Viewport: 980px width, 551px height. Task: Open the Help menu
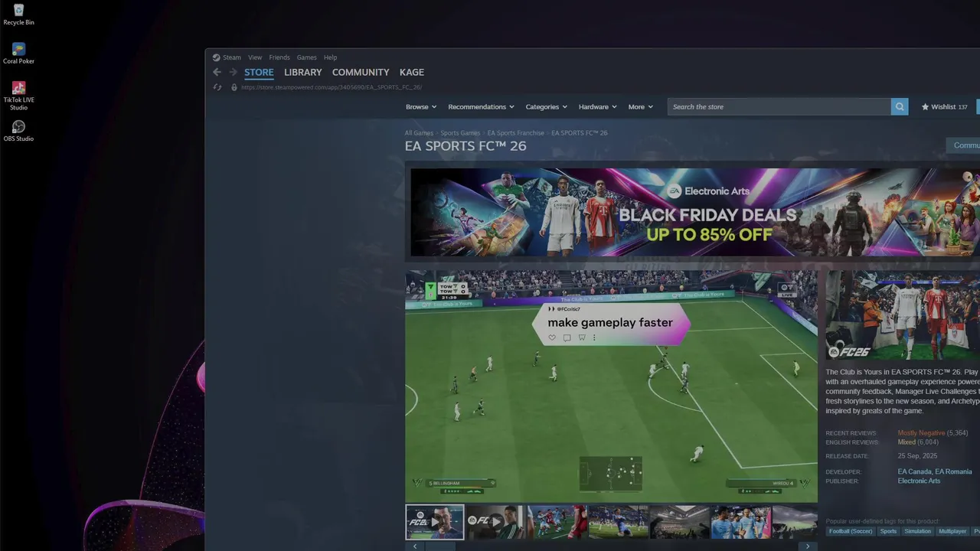pos(330,57)
